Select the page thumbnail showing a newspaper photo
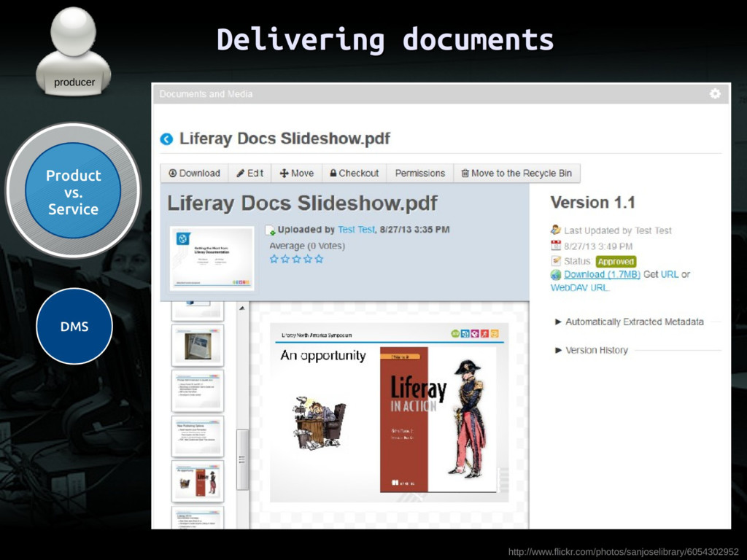747x560 pixels. tap(197, 346)
